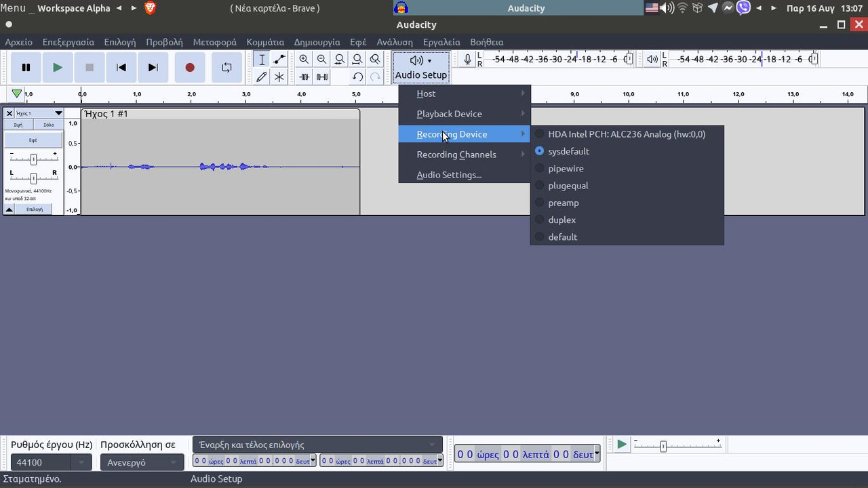Adjust the playback level slider handle

[x=814, y=60]
